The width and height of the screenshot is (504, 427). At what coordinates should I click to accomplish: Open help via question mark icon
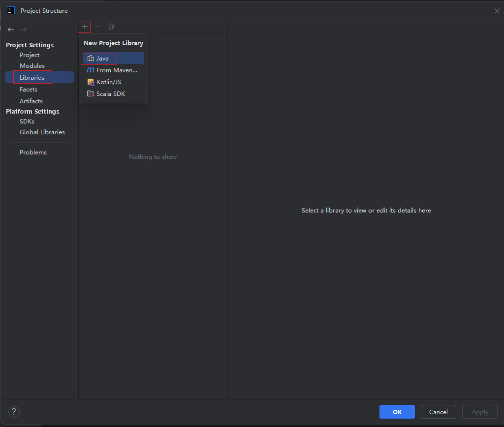pos(14,412)
